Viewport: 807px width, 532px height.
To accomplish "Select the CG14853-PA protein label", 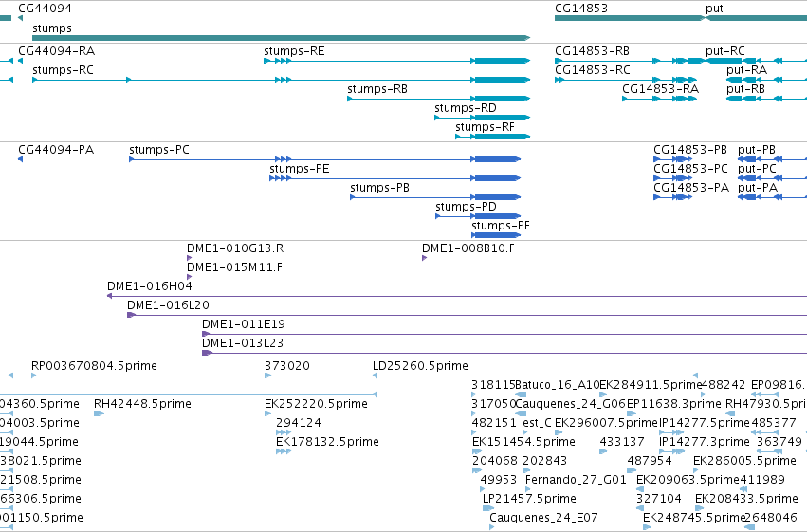I will pos(691,188).
